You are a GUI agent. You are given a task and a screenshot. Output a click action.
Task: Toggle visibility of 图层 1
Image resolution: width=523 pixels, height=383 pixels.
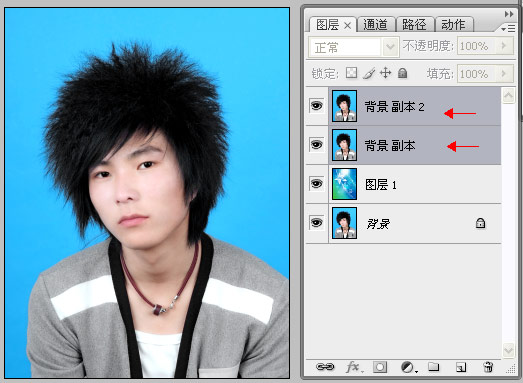(317, 184)
